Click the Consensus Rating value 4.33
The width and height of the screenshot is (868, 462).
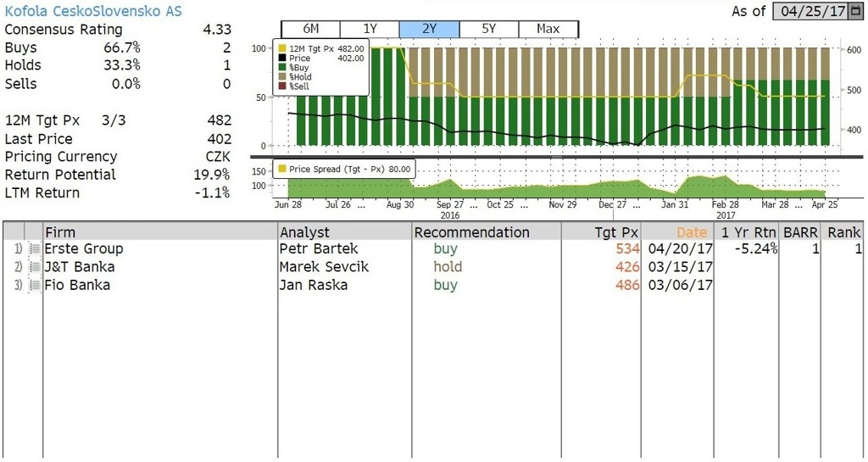217,30
